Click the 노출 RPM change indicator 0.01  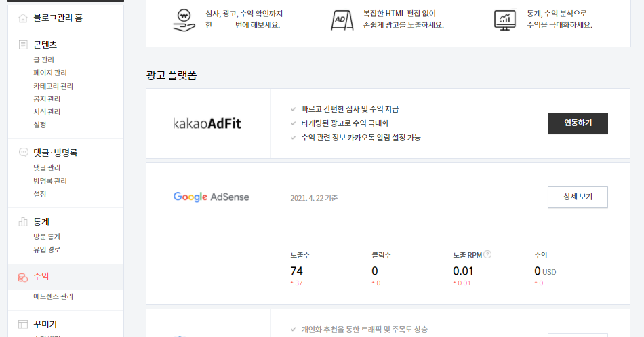tap(462, 283)
